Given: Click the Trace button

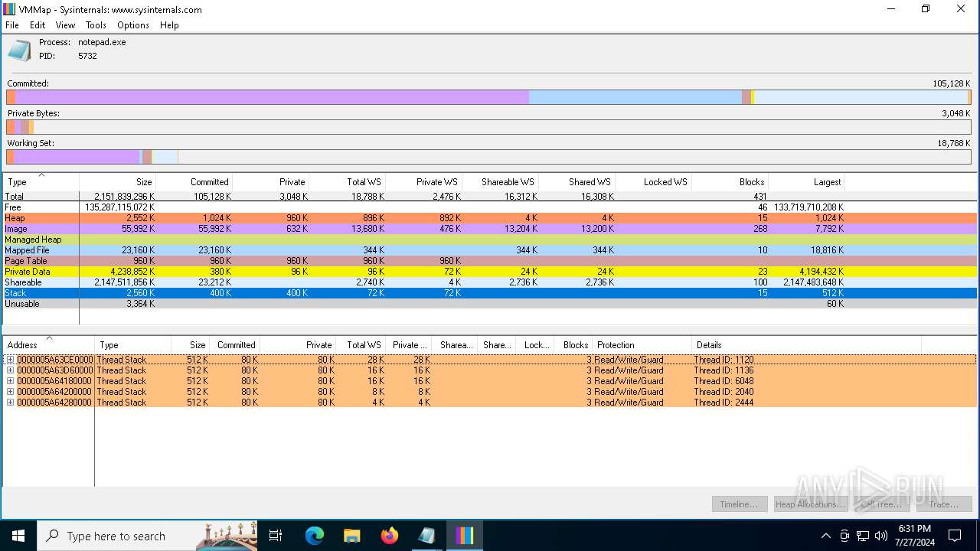Looking at the screenshot, I should (x=943, y=504).
